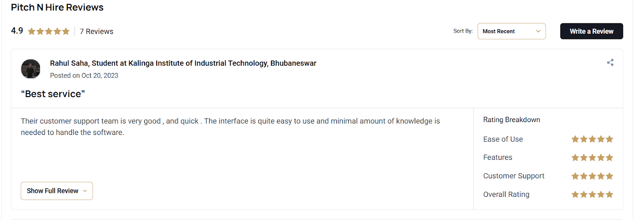Click the overall 4.9 star rating icons
The image size is (644, 220).
point(49,31)
